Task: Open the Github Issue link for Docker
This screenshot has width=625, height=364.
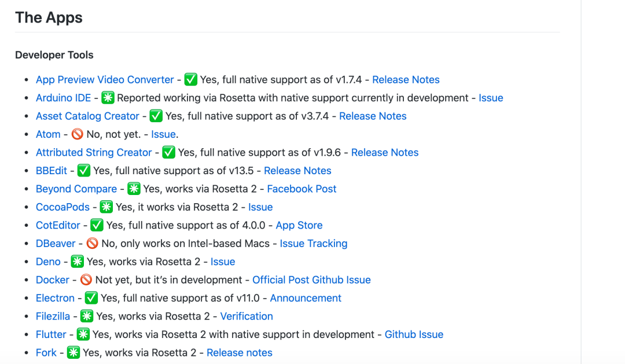Action: pyautogui.click(x=341, y=280)
